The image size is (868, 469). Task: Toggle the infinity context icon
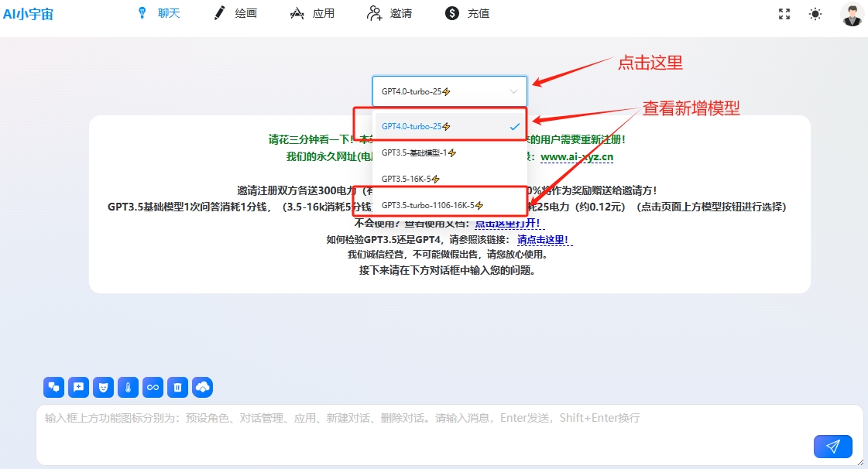[x=153, y=387]
